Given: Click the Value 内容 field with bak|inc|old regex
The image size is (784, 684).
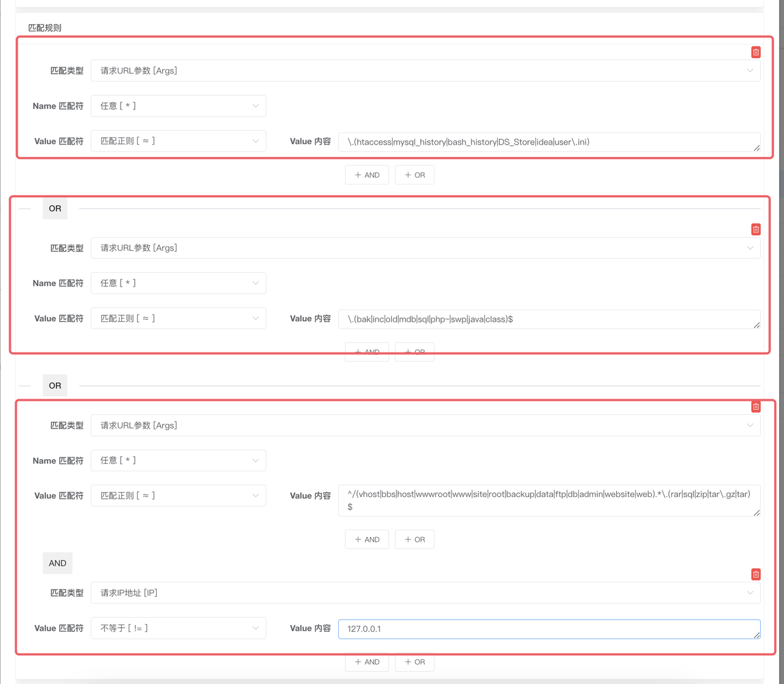Looking at the screenshot, I should (x=549, y=319).
